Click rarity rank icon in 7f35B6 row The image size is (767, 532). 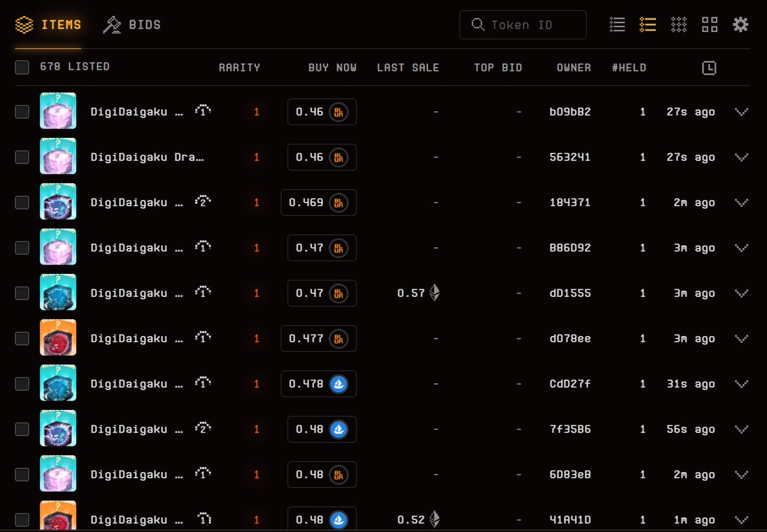(203, 429)
